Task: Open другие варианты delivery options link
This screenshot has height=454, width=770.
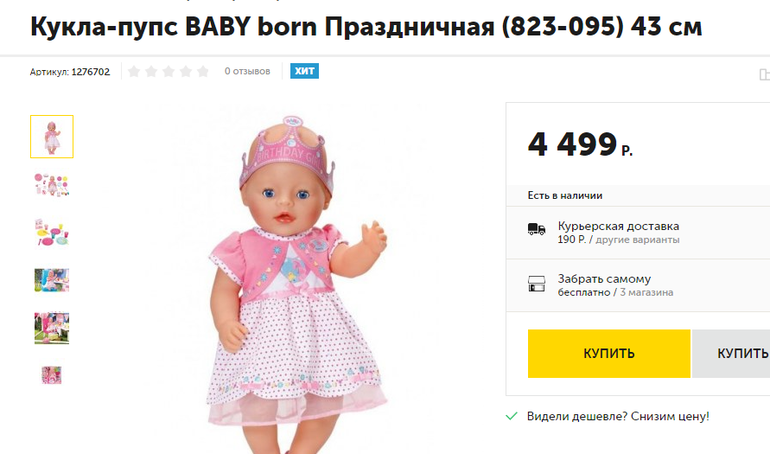Action: point(637,240)
